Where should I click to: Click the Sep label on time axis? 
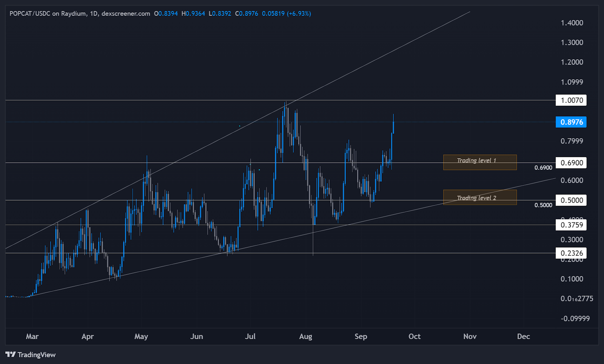tap(361, 336)
